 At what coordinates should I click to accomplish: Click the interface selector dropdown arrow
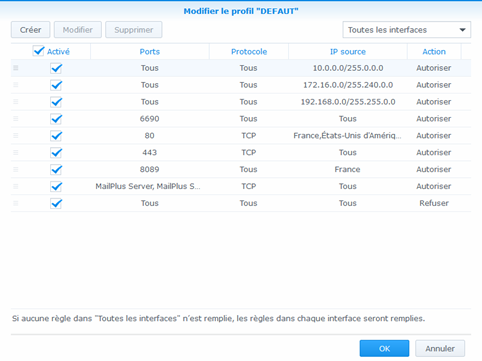pyautogui.click(x=462, y=30)
